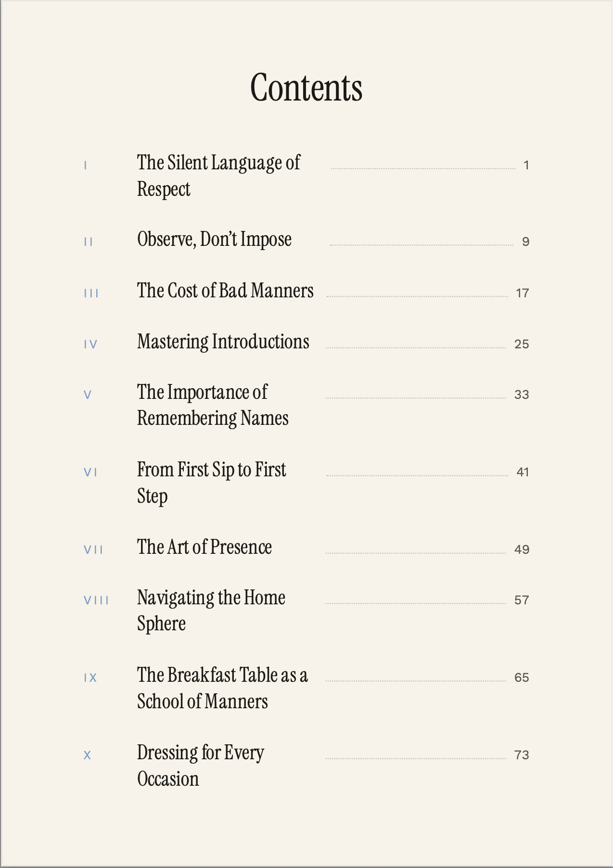The height and width of the screenshot is (868, 613).
Task: Click page number 25
Action: click(x=522, y=344)
